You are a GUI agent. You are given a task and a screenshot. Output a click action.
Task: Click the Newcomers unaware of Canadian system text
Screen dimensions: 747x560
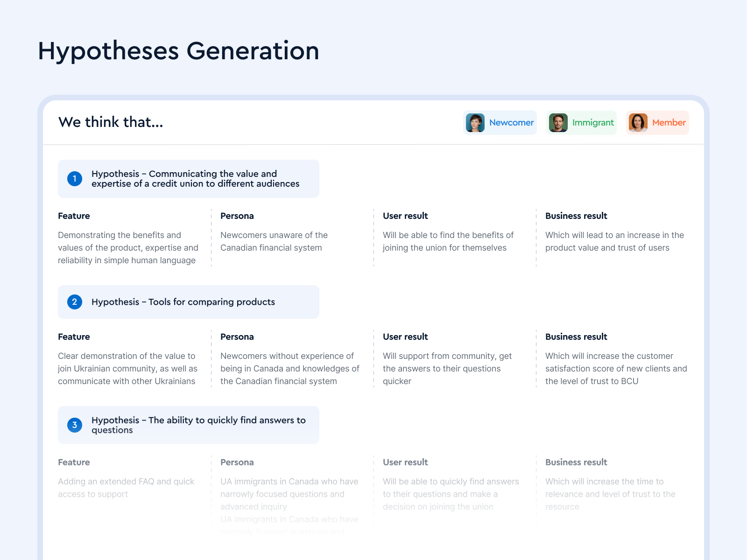(x=274, y=242)
